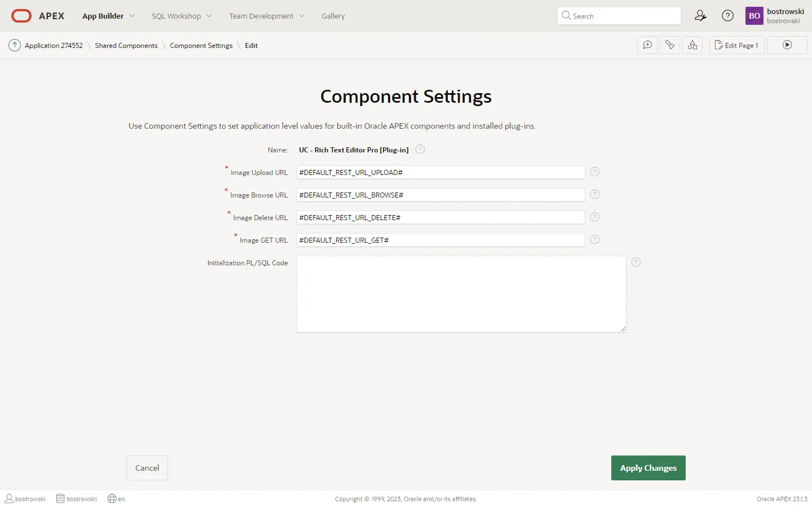
Task: Click into the Image Upload URL field
Action: coord(441,172)
